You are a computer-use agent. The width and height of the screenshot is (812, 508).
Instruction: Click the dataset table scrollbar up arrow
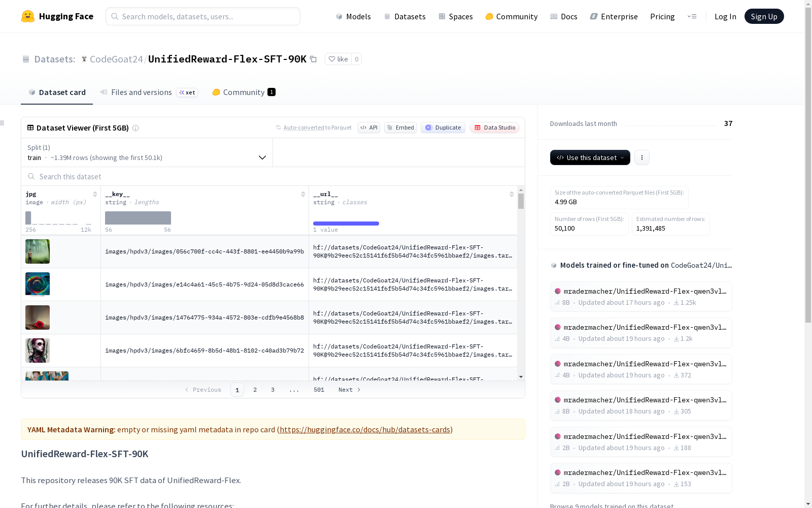coord(521,190)
